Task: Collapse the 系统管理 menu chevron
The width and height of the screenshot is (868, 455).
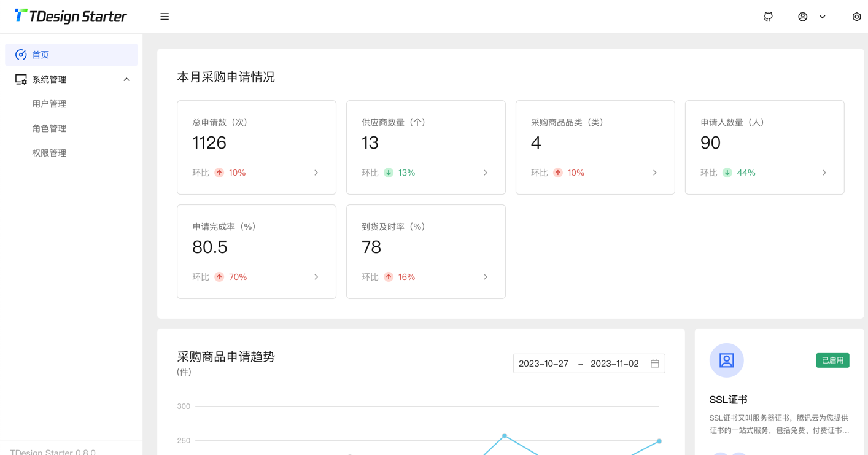Action: pyautogui.click(x=126, y=79)
